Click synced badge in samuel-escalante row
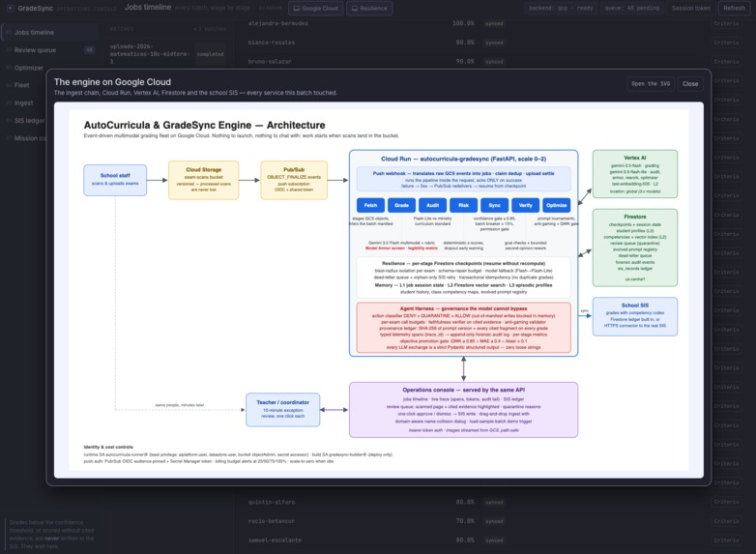756x554 pixels. pos(494,540)
